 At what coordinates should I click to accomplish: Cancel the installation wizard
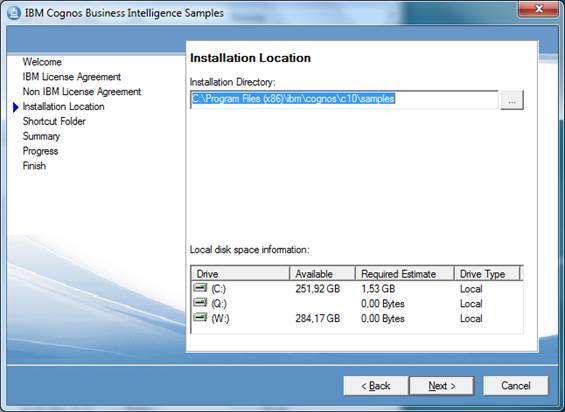[x=516, y=386]
